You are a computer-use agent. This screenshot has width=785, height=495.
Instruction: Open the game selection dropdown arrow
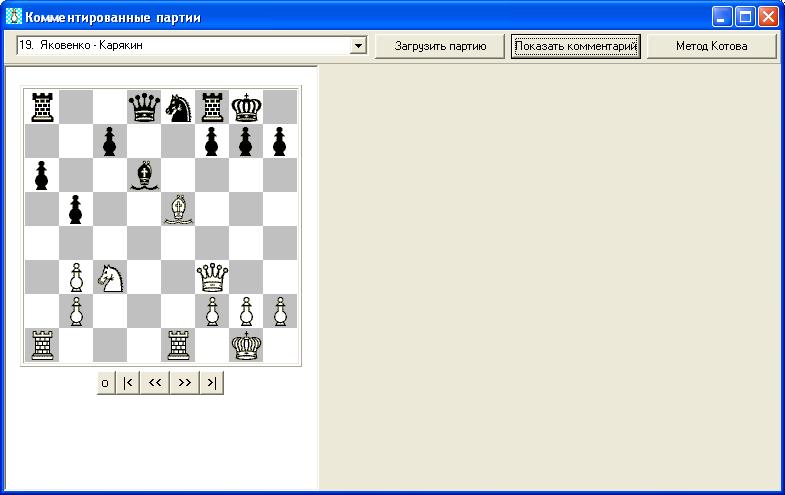point(358,46)
